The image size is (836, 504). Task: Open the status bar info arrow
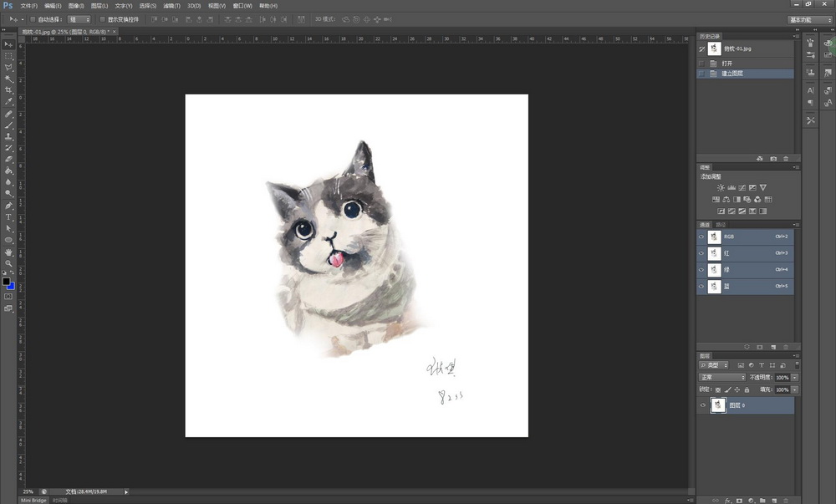tap(126, 491)
